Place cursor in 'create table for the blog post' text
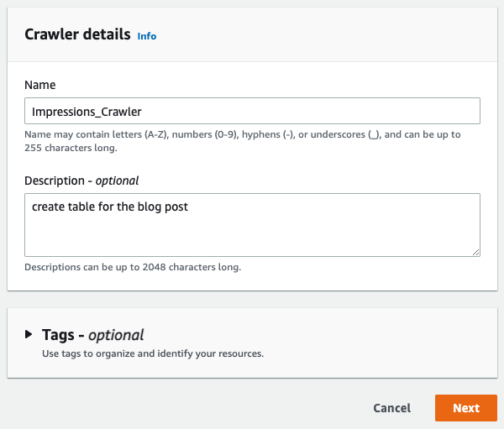 point(109,207)
